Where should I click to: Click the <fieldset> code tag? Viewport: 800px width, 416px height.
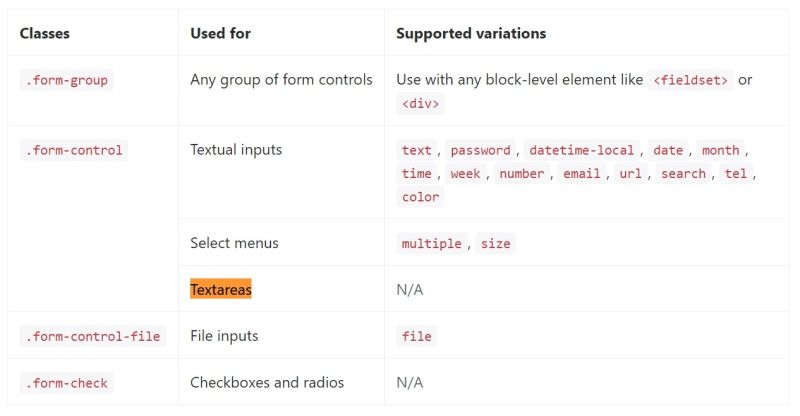[x=690, y=81]
